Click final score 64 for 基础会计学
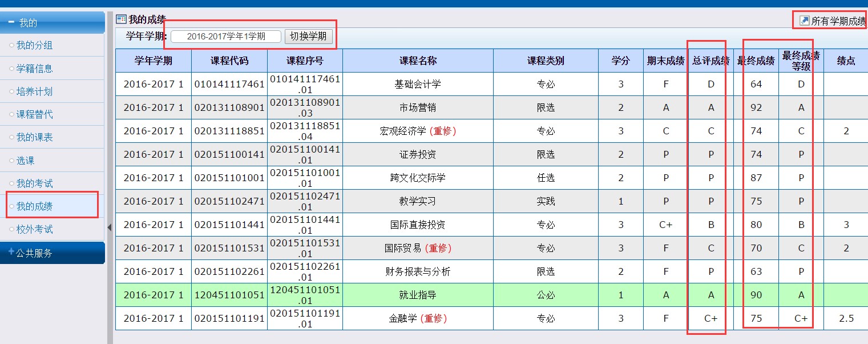The width and height of the screenshot is (868, 344). coord(756,85)
